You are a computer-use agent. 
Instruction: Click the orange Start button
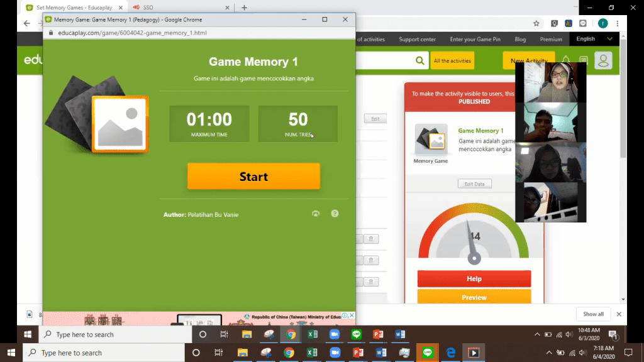253,177
